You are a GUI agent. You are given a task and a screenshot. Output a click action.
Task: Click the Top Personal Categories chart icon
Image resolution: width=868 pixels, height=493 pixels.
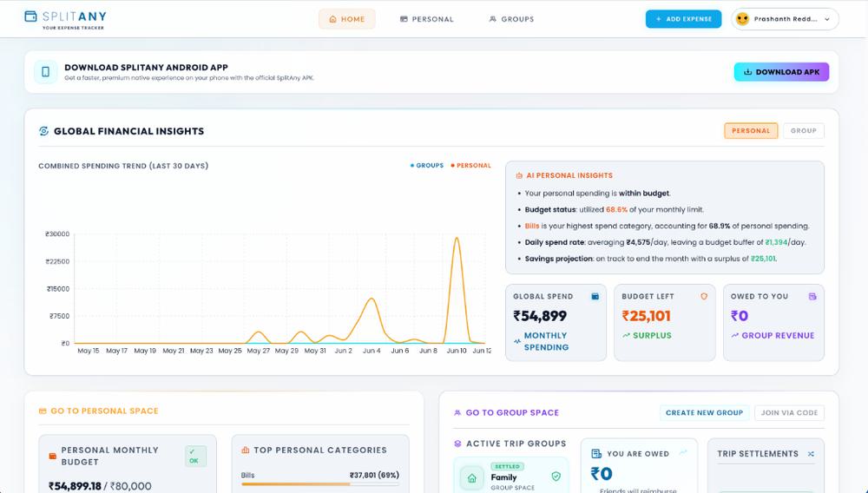[246, 450]
